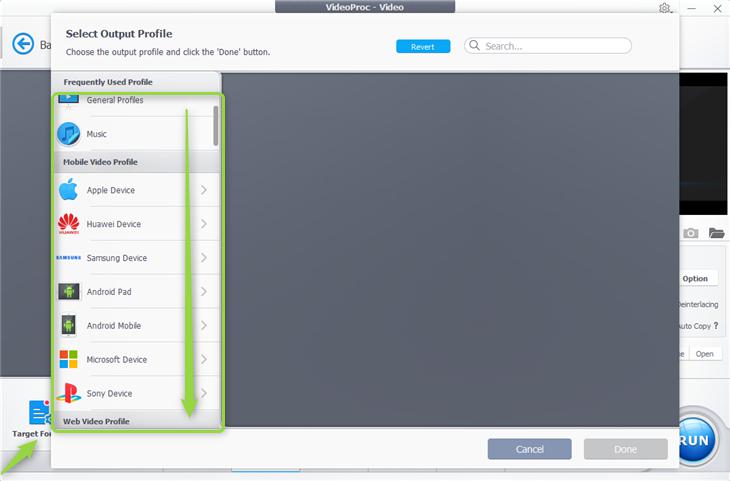Select Android Pad text

[x=109, y=292]
